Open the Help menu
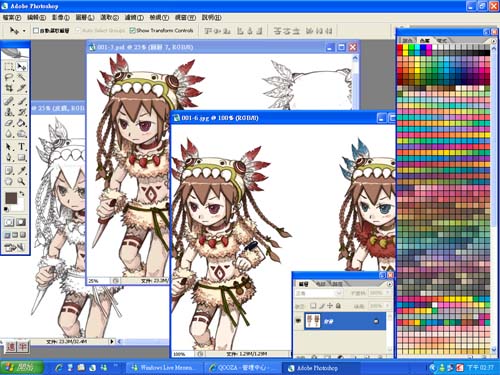 (x=212, y=17)
